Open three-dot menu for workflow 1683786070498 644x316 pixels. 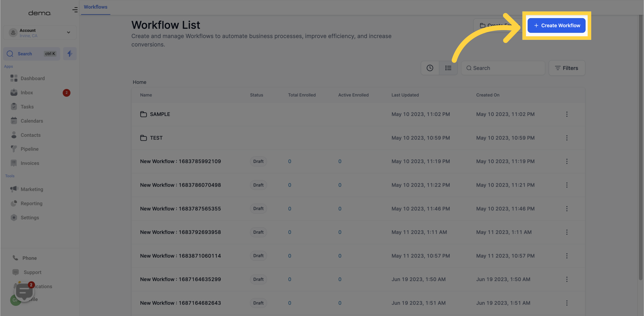click(x=567, y=185)
